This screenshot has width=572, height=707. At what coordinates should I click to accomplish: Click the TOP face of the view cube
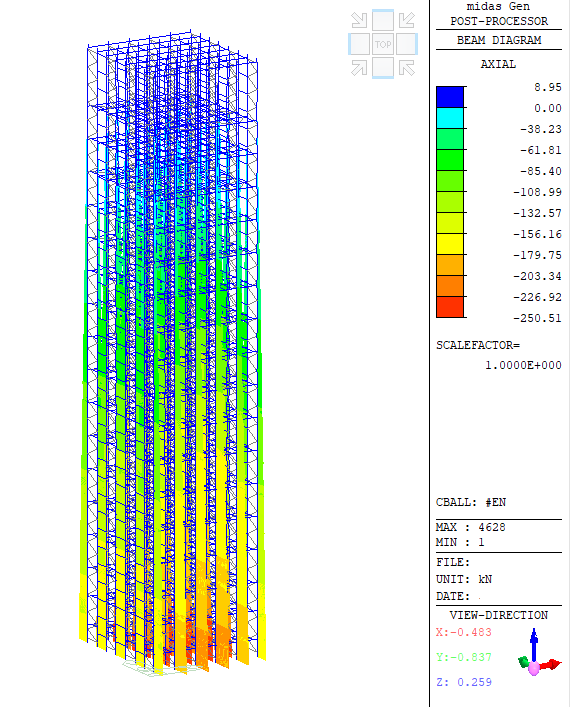click(x=383, y=44)
